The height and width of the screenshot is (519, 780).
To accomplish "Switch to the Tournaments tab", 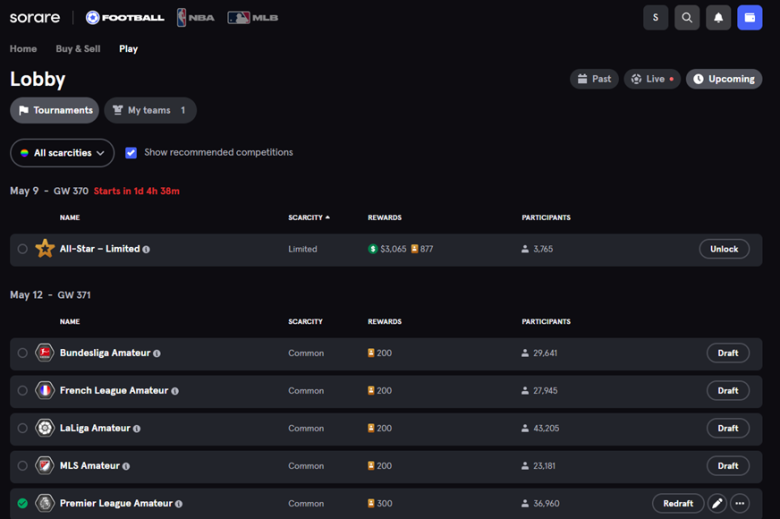I will (x=55, y=110).
